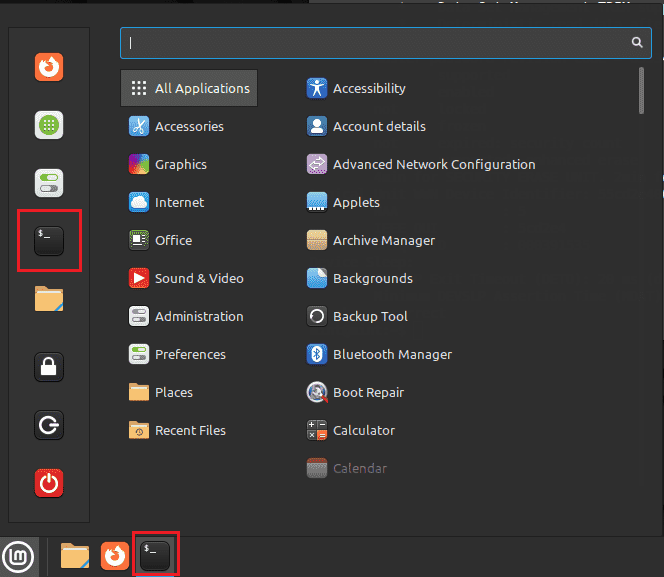Open the Sound & Video category
The image size is (664, 577).
[186, 279]
